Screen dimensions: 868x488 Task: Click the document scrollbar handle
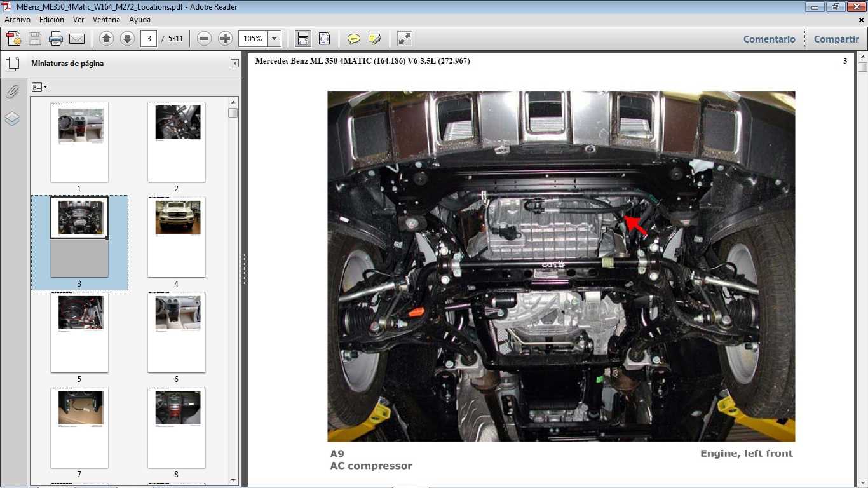[862, 67]
